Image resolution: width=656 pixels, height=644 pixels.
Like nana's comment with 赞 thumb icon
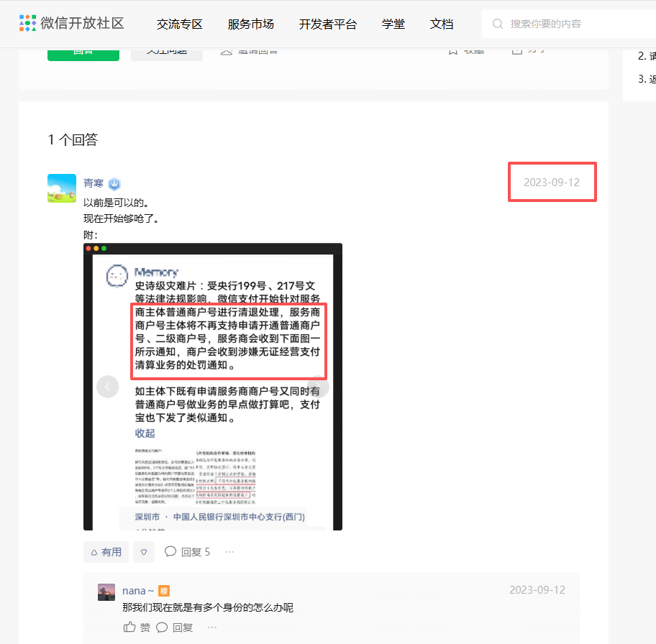137,627
